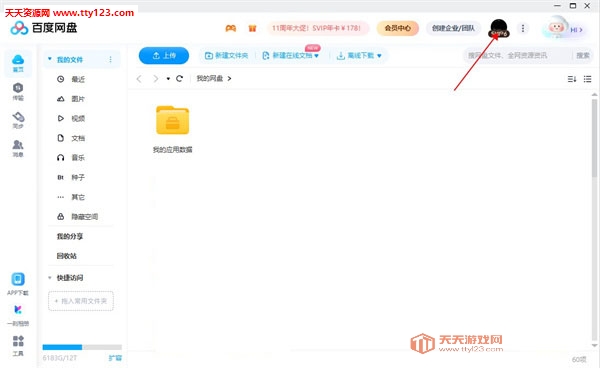Open the sort order icon
This screenshot has width=600, height=368.
(x=572, y=79)
